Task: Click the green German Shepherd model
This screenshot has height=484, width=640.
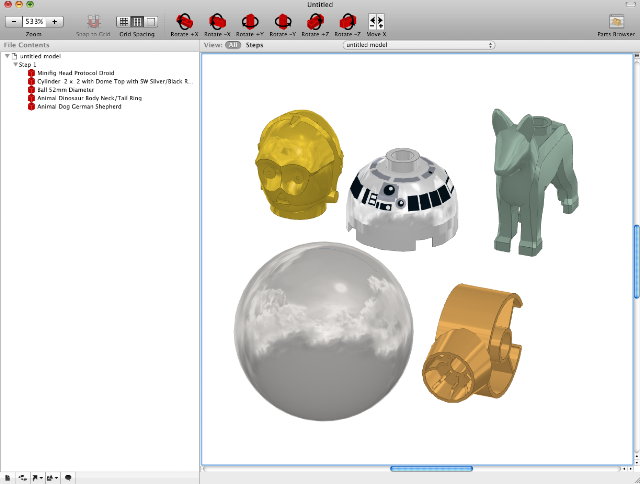Action: [x=534, y=182]
